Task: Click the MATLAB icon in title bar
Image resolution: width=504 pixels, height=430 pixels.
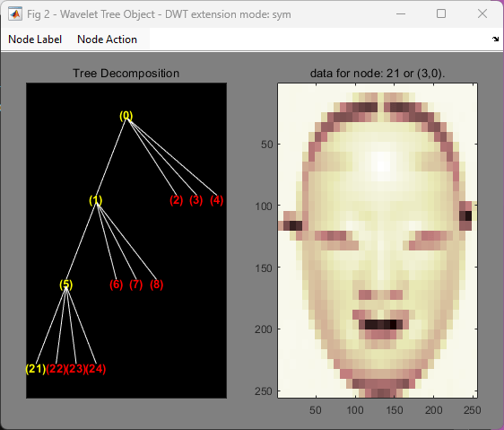Action: coord(15,14)
